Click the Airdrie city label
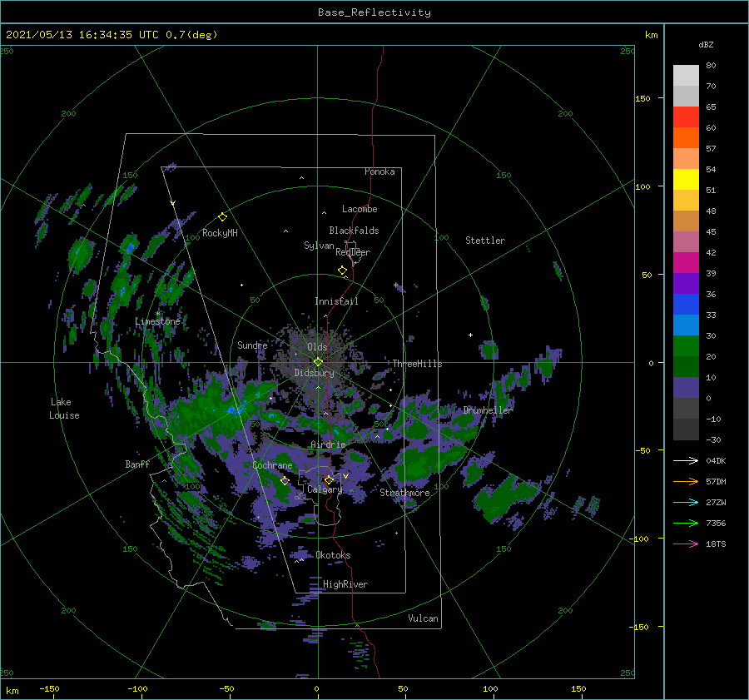This screenshot has width=749, height=700. 328,444
